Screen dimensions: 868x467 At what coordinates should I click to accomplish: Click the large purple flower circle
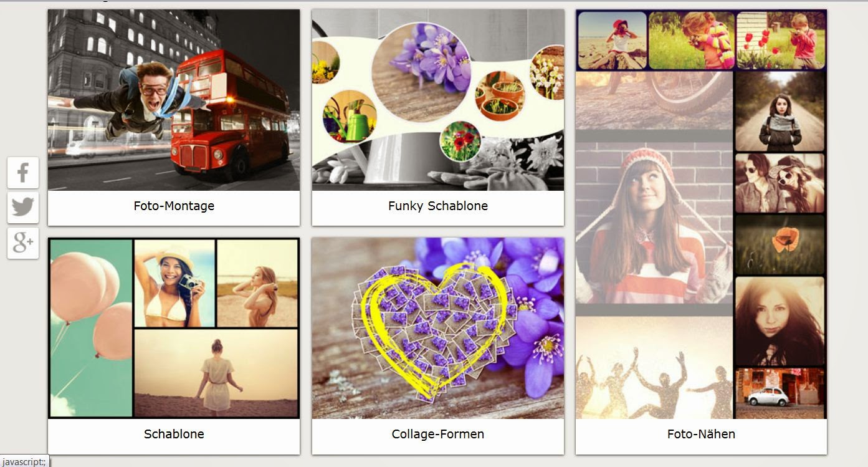(x=421, y=72)
